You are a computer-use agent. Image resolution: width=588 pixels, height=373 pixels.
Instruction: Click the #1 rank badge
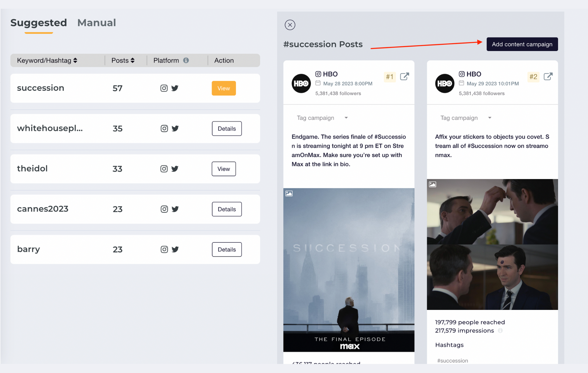(x=390, y=76)
